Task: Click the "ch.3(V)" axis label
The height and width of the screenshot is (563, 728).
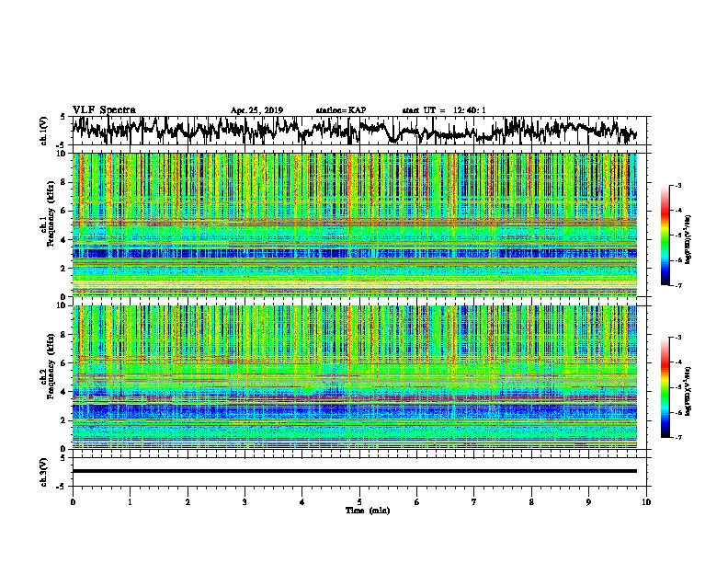Action: [x=44, y=472]
